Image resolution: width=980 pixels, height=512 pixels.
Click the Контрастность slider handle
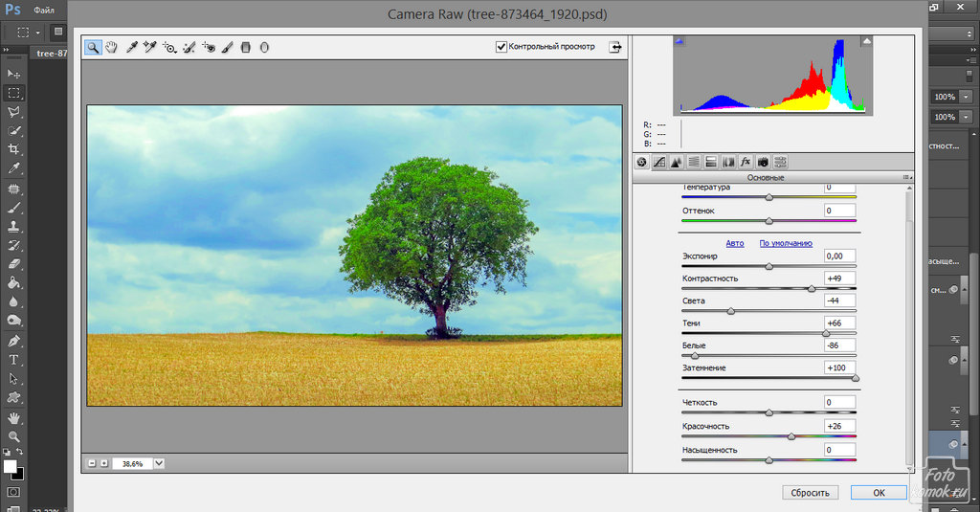812,288
